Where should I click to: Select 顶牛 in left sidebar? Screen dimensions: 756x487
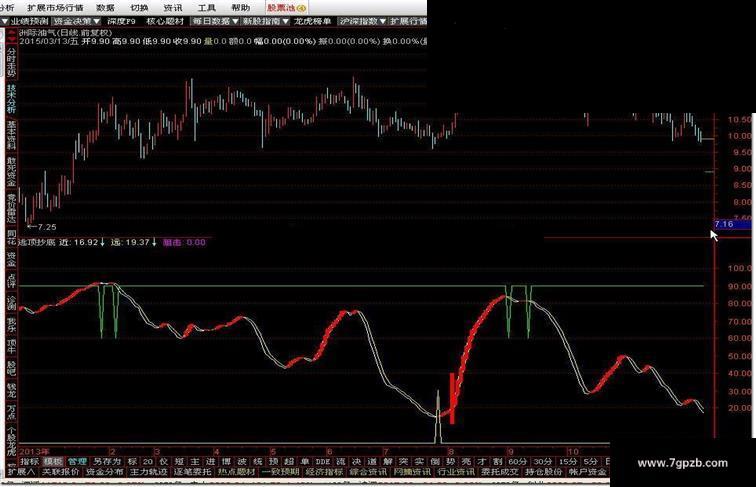(11, 346)
